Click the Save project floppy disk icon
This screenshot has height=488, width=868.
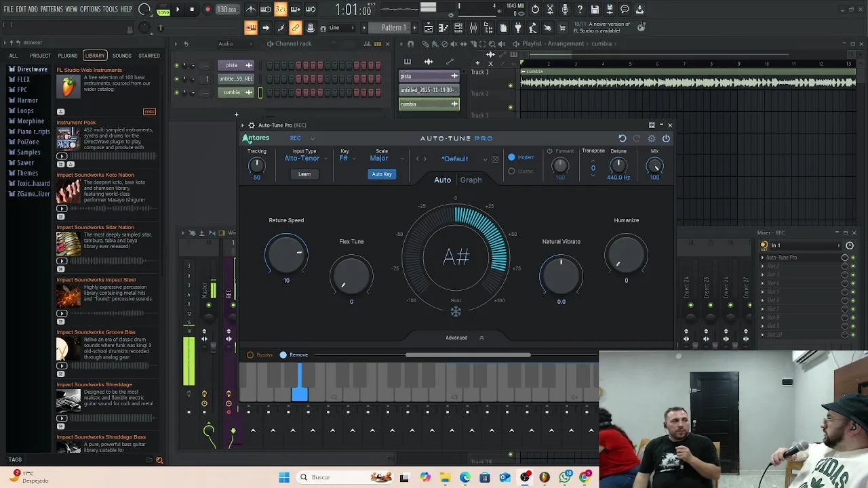[595, 9]
